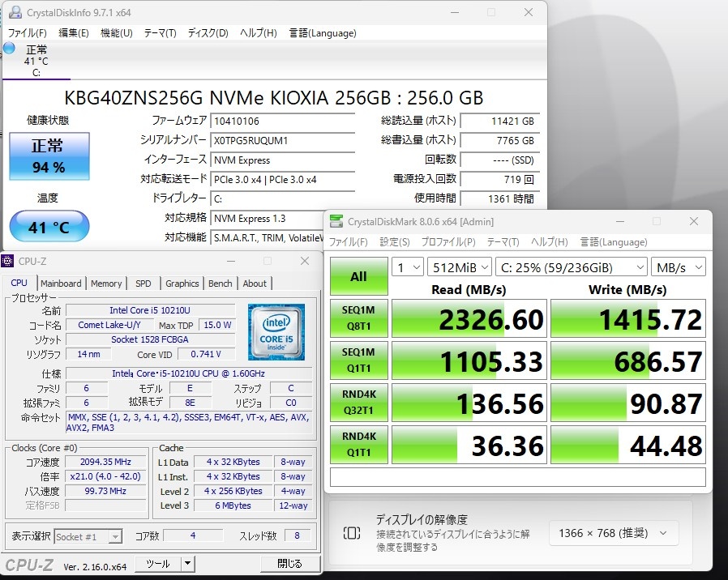Click the CPU-Z title bar app icon
This screenshot has width=728, height=580.
pos(8,261)
